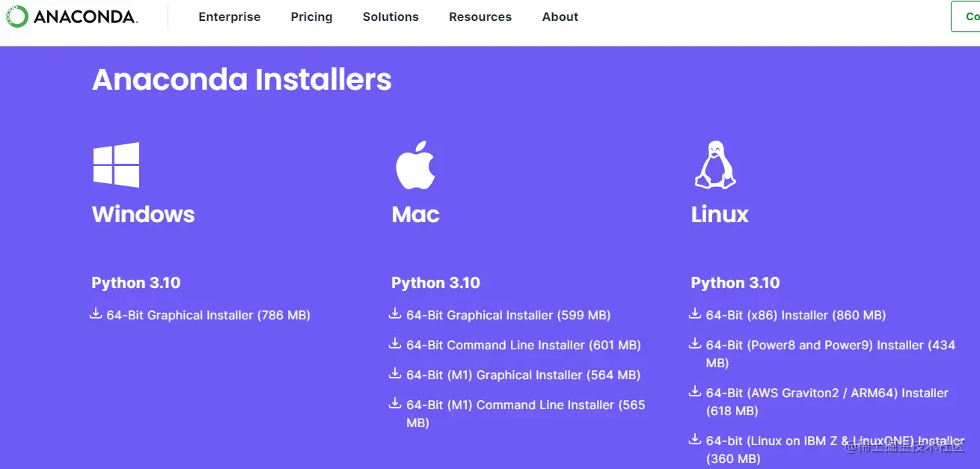Click download icon beside Windows 64-Bit Graphical Installer

pos(96,314)
